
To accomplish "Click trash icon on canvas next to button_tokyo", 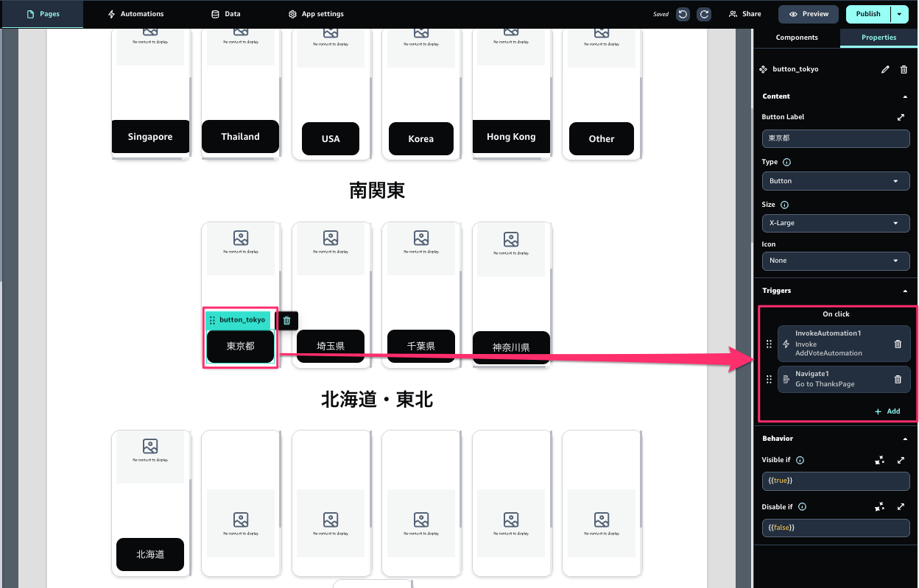I will tap(287, 320).
